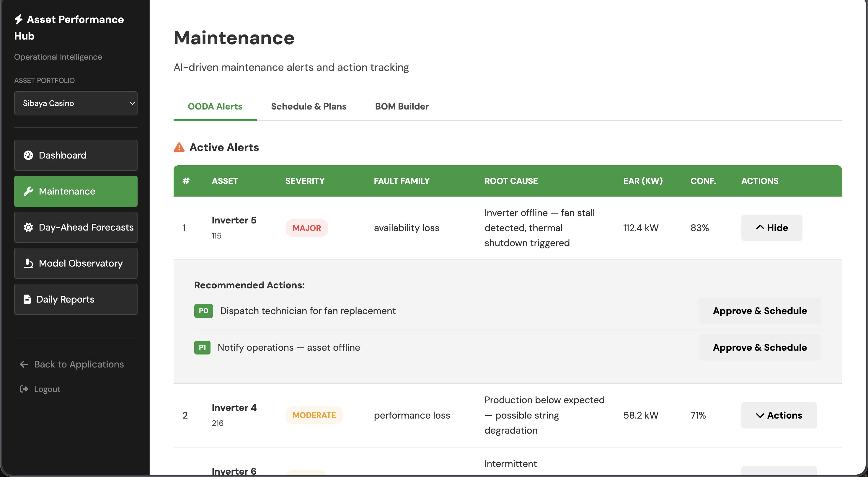Click the back arrow icon by Back to Applications
This screenshot has width=868, height=477.
click(x=24, y=364)
